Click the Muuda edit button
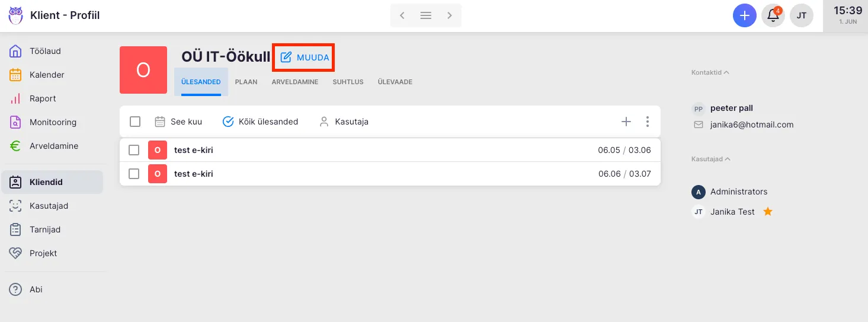 tap(305, 58)
